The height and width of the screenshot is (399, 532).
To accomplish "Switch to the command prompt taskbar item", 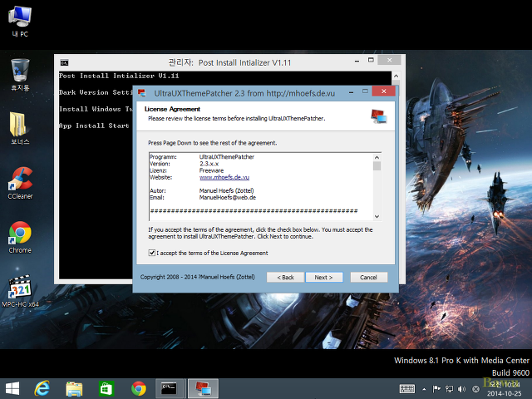I will [170, 388].
